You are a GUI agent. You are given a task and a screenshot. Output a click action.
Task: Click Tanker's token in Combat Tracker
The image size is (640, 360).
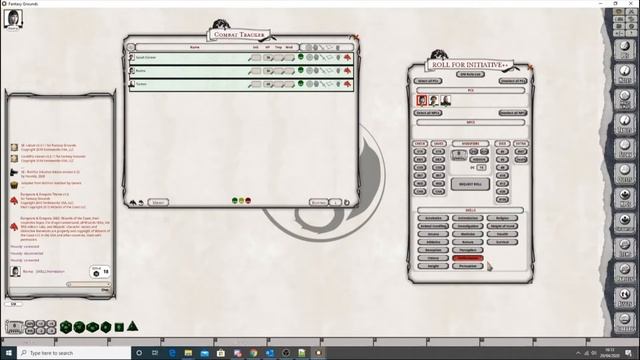[132, 84]
